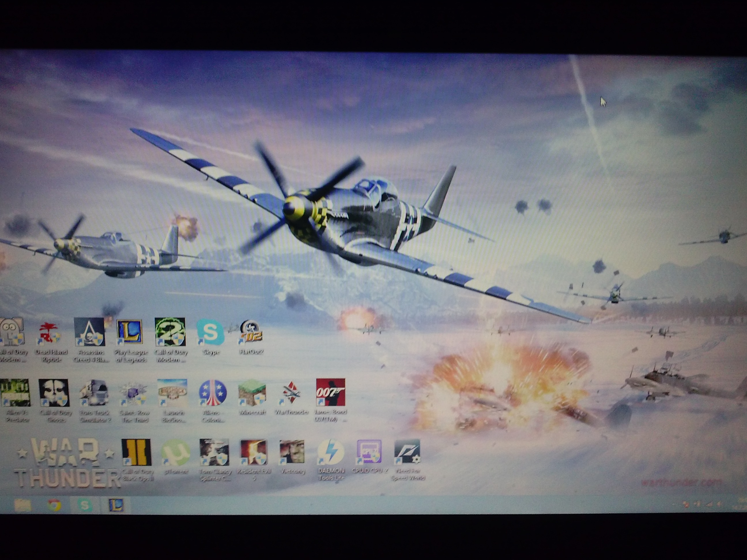Viewport: 747px width, 560px height.
Task: Open the FlatOut2 shortcut
Action: coord(251,332)
